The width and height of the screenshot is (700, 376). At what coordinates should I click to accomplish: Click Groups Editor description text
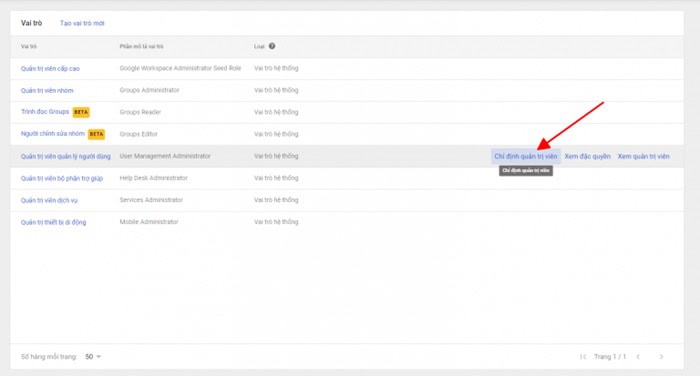138,134
